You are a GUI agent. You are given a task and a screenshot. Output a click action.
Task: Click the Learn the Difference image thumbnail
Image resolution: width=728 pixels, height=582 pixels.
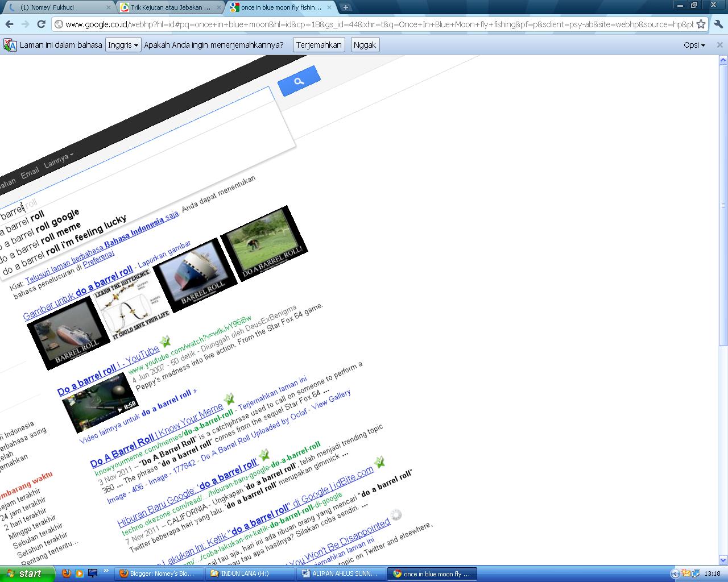[132, 303]
